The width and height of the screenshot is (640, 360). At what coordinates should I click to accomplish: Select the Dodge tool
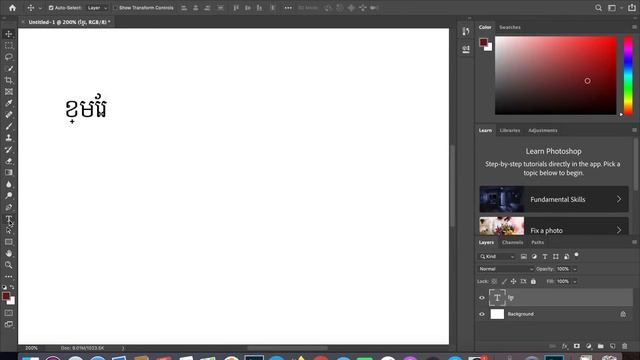[x=9, y=196]
